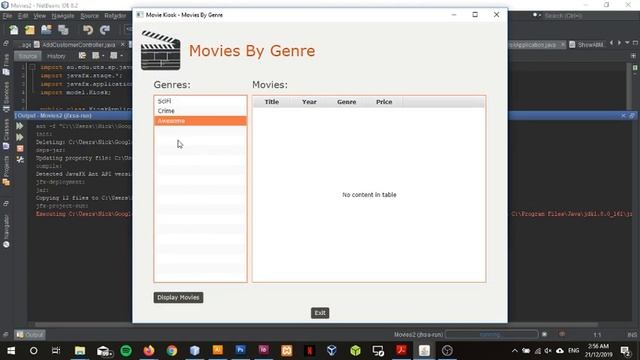Open the editor documents dropdown list arrow

pos(627,43)
